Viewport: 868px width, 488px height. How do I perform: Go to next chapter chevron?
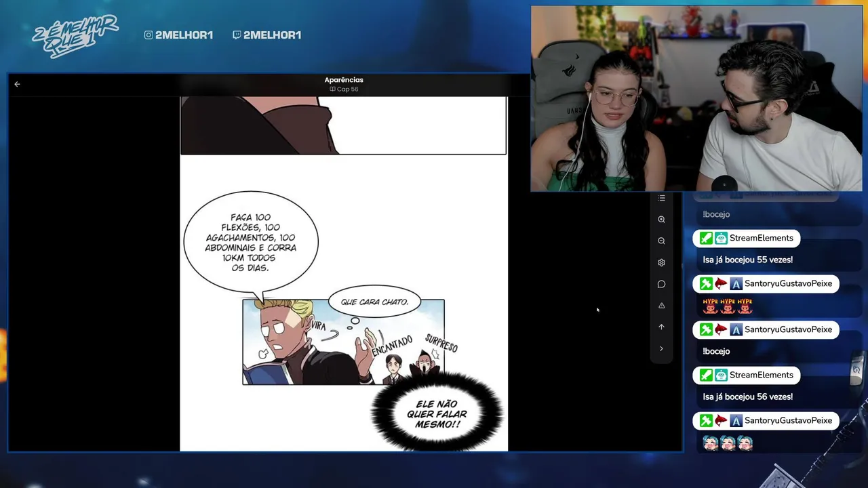click(x=661, y=348)
